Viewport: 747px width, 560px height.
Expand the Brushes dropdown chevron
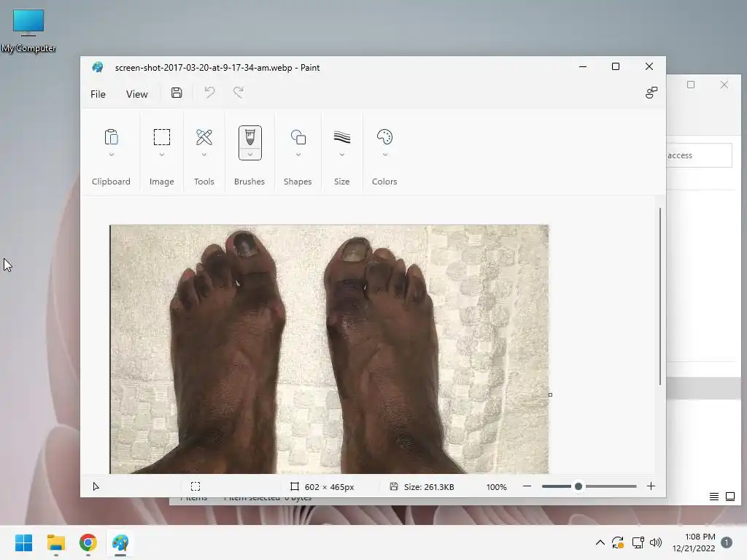click(249, 155)
